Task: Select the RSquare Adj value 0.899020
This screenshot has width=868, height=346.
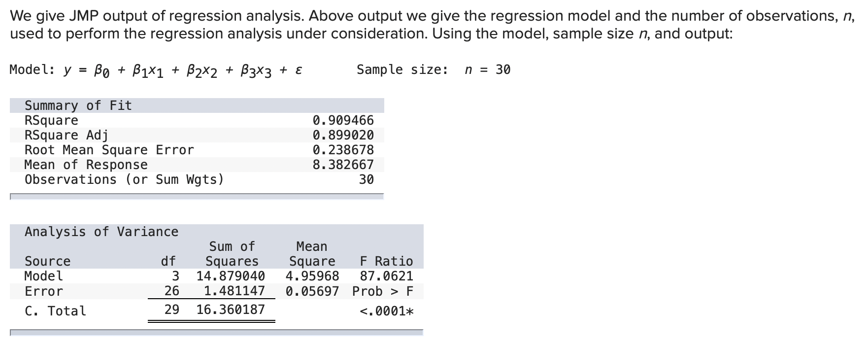Action: click(343, 135)
